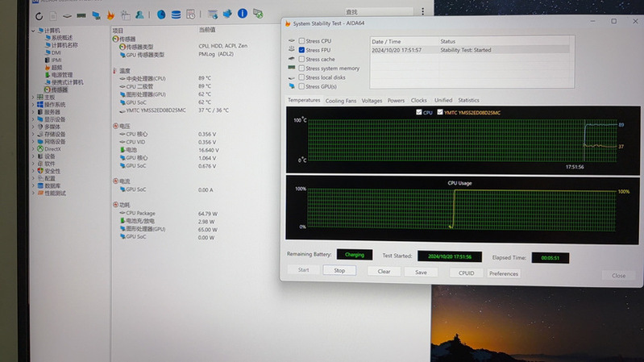Image resolution: width=644 pixels, height=362 pixels.
Task: Open stability test via toolbar flame icon
Action: pos(110,15)
